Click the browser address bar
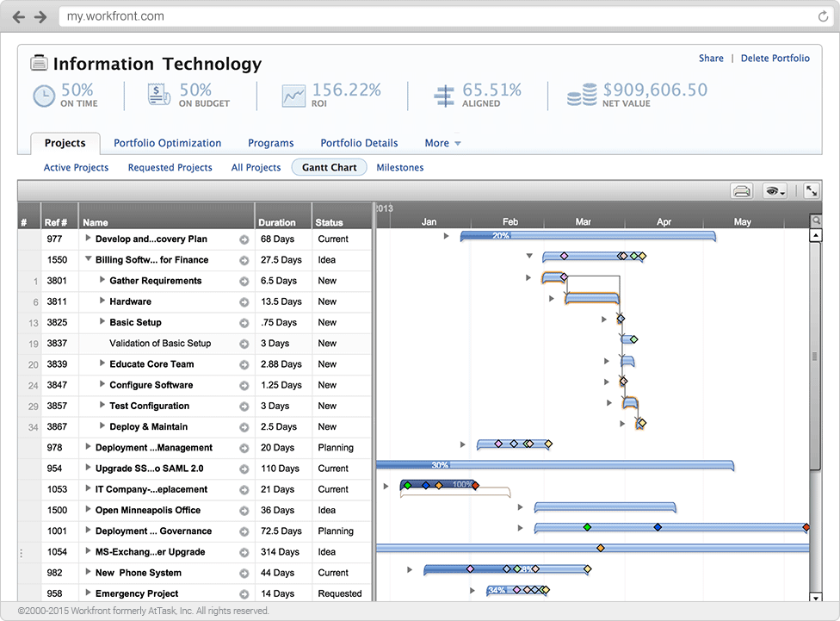Viewport: 840px width, 621px height. tap(445, 16)
